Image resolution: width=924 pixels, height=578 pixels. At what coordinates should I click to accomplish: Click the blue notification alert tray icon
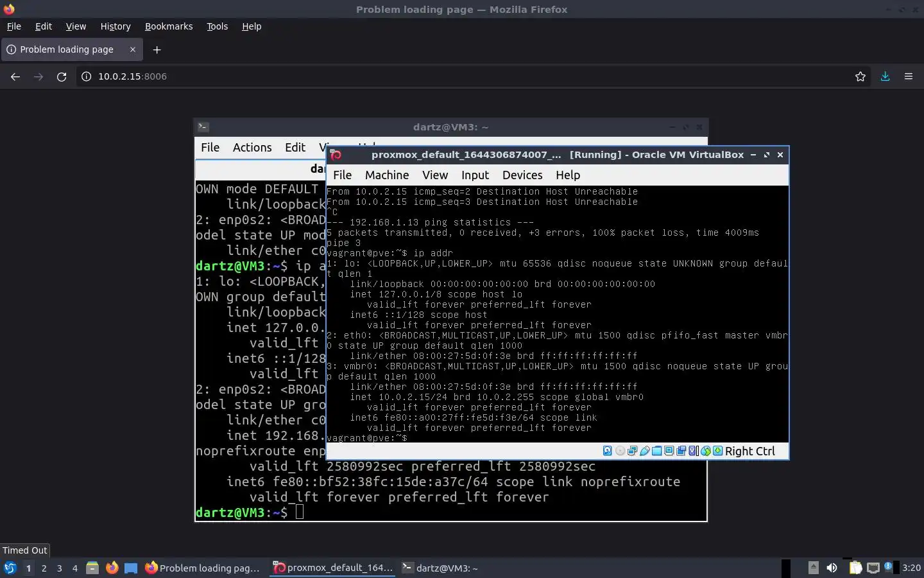889,566
